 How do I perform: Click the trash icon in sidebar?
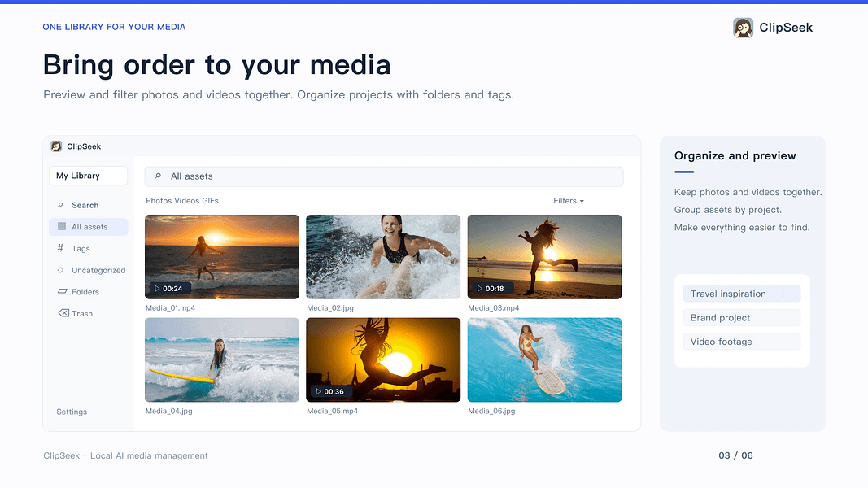point(63,313)
